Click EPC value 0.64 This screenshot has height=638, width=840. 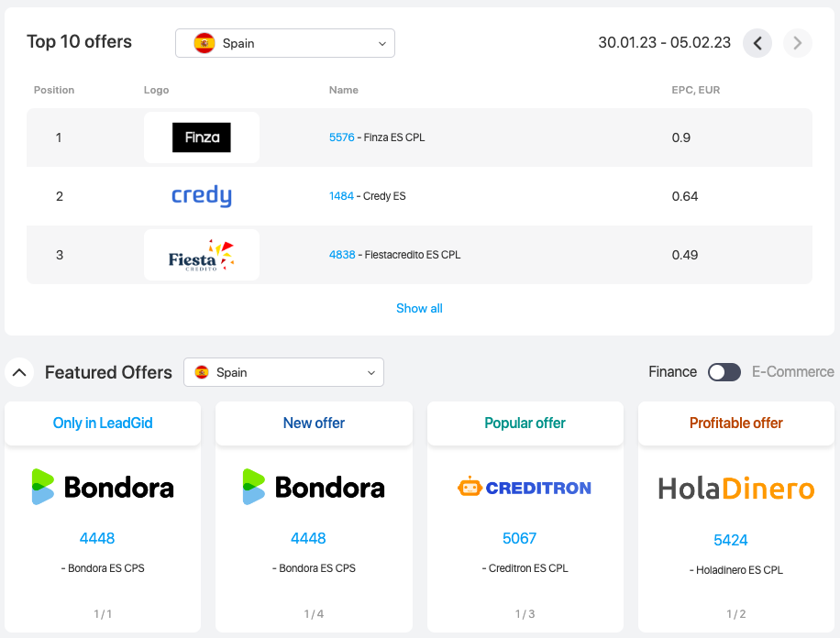pyautogui.click(x=685, y=196)
